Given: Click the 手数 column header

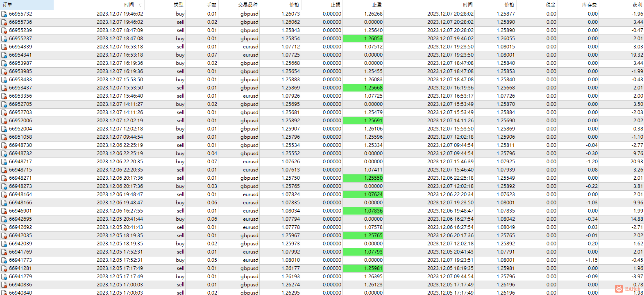Looking at the screenshot, I should (202, 5).
